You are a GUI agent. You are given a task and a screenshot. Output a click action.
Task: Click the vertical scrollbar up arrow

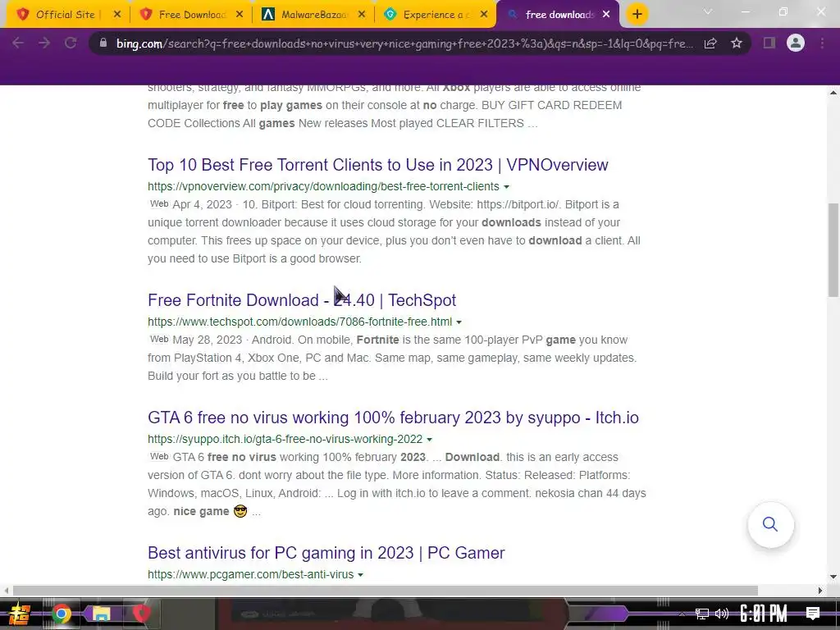click(833, 93)
